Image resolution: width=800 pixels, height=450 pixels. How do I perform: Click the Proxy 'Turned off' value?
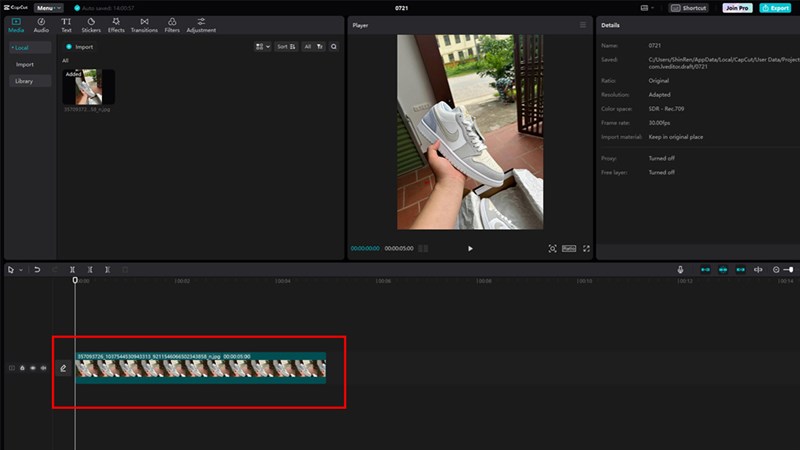pyautogui.click(x=661, y=158)
